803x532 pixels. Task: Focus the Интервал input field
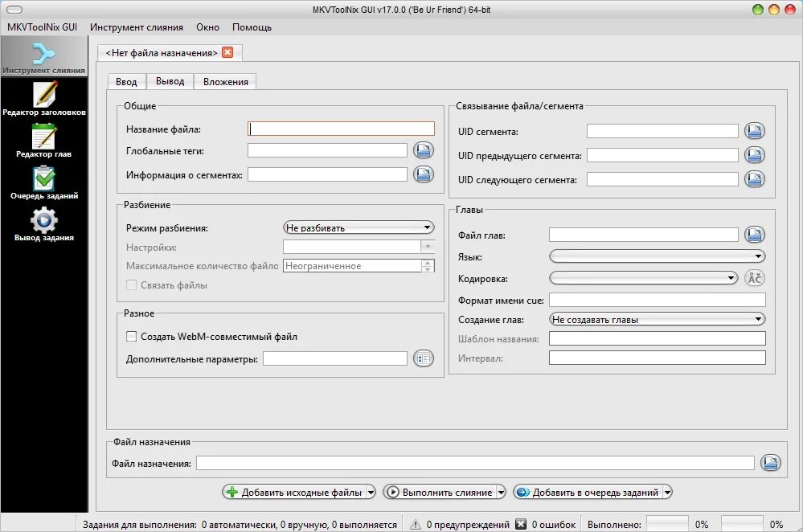pos(658,358)
